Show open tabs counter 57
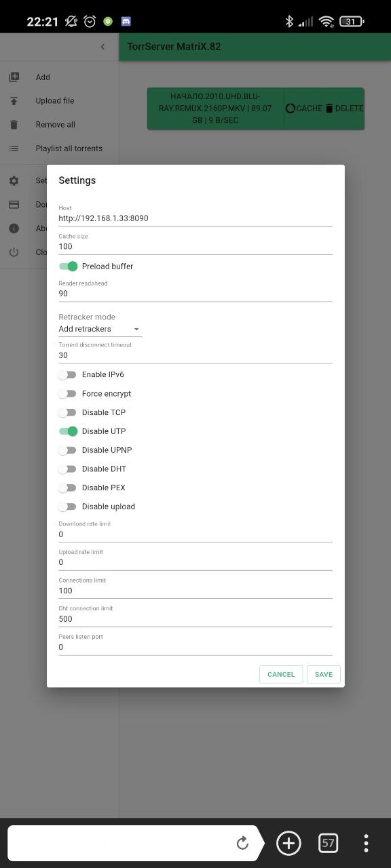 329,843
